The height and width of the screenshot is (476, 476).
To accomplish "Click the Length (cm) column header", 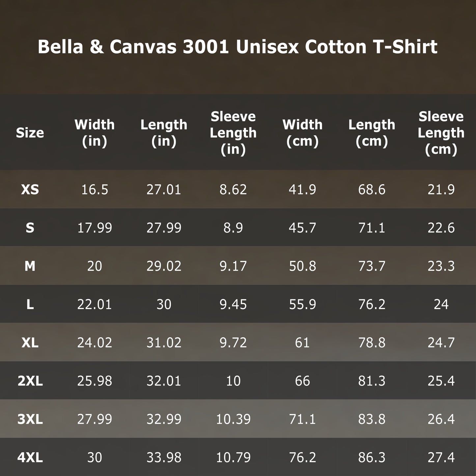I will [x=372, y=133].
